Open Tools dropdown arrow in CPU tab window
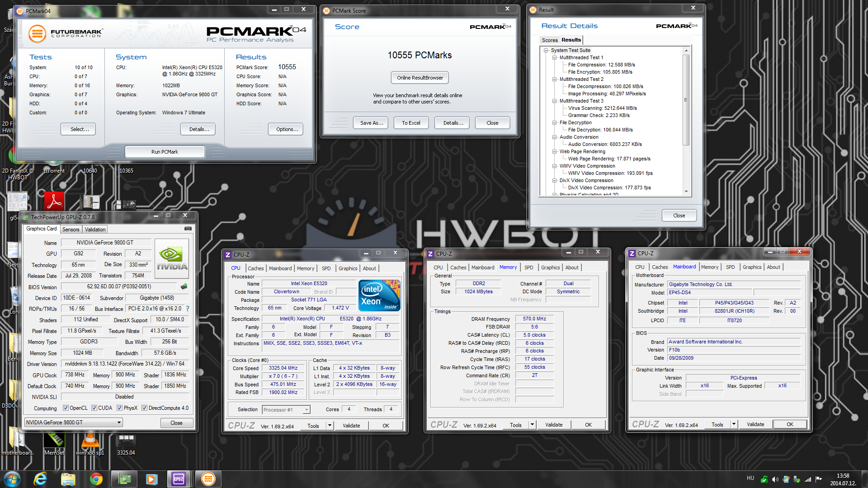This screenshot has width=868, height=488. pyautogui.click(x=330, y=426)
